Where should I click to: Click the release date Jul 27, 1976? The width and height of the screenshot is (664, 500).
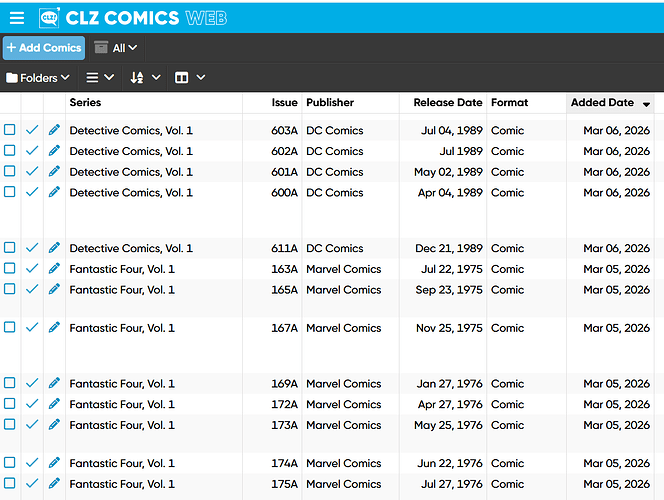[451, 484]
